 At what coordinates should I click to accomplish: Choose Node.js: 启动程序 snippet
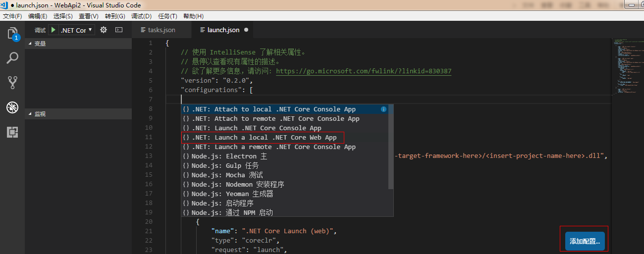[x=287, y=203]
